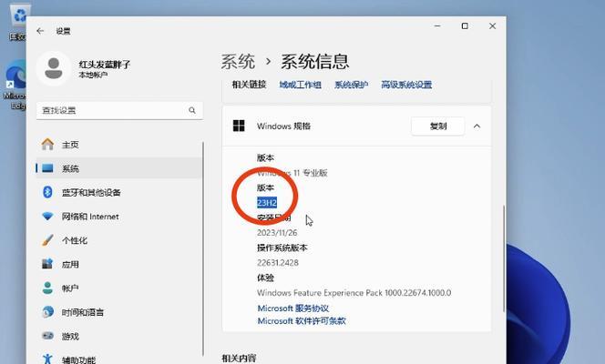
Task: Open Recycle Bin on desktop
Action: (x=18, y=21)
